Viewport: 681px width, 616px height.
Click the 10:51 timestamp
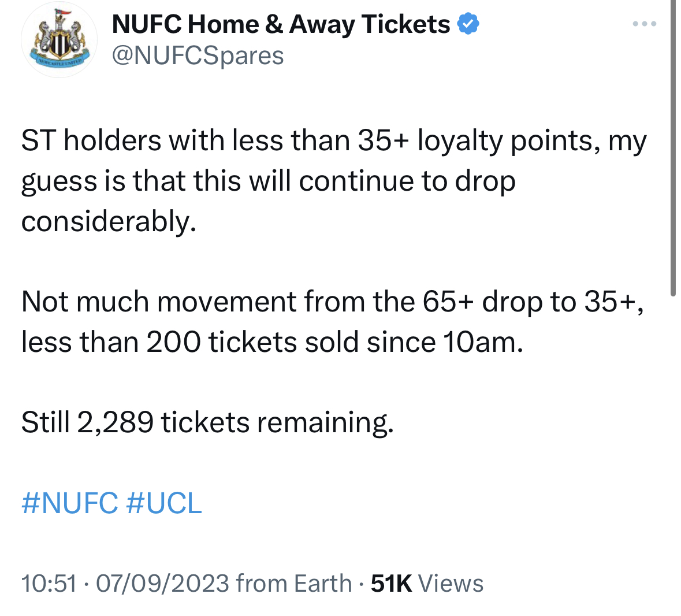pos(49,584)
